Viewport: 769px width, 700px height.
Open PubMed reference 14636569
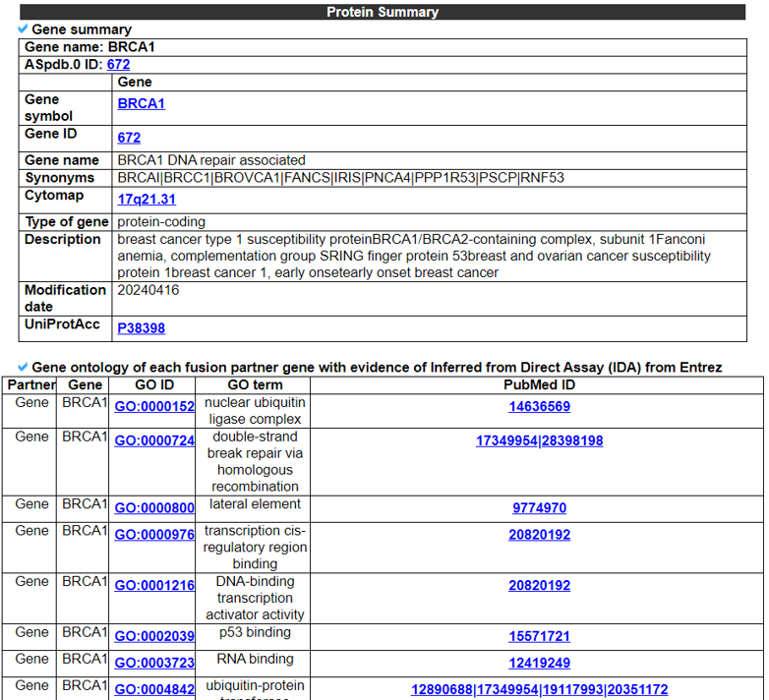539,406
